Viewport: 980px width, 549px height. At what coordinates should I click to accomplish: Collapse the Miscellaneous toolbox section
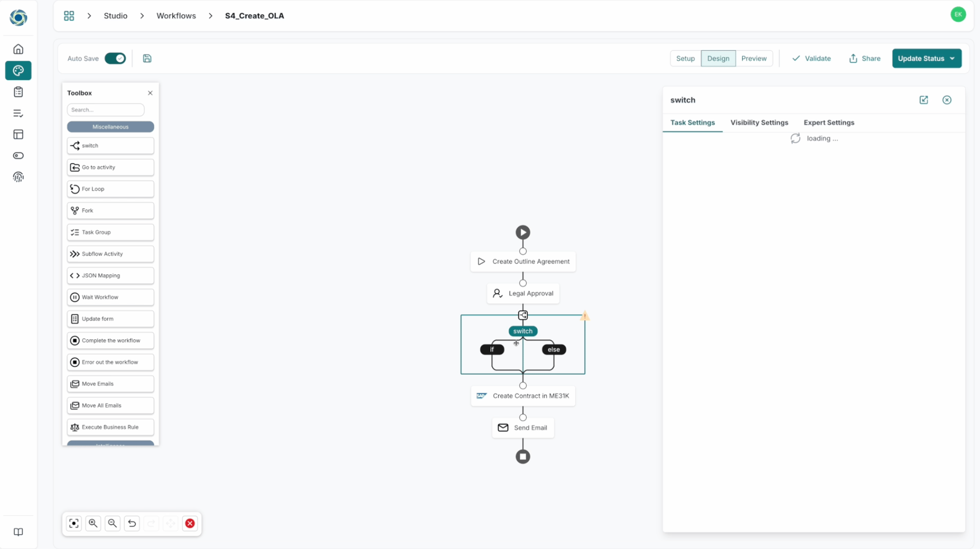pos(110,127)
